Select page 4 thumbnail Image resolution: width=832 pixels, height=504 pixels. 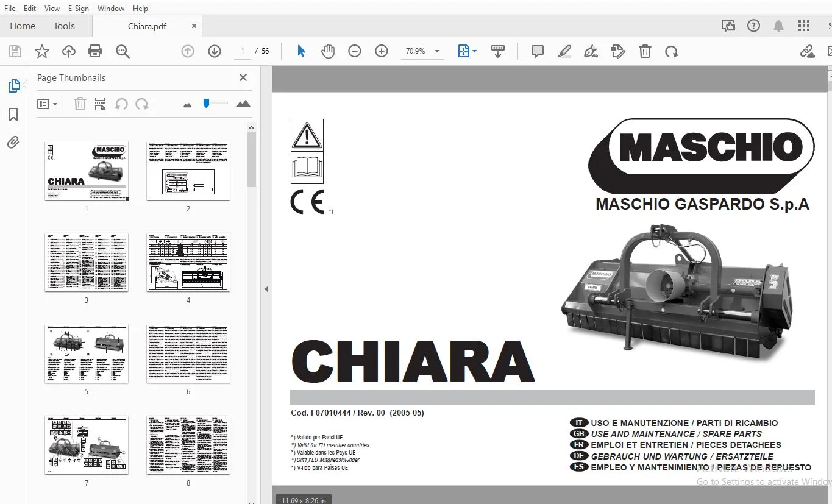tap(188, 262)
